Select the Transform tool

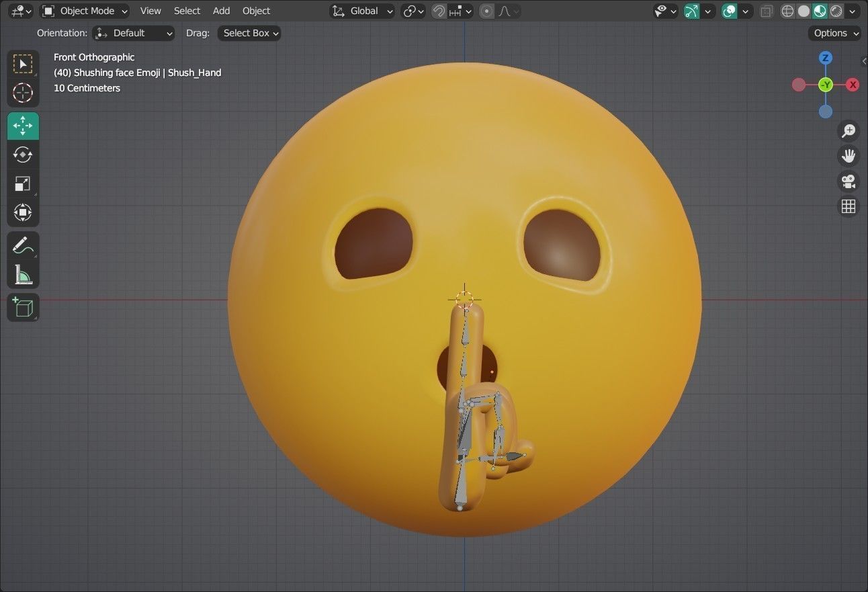[23, 212]
